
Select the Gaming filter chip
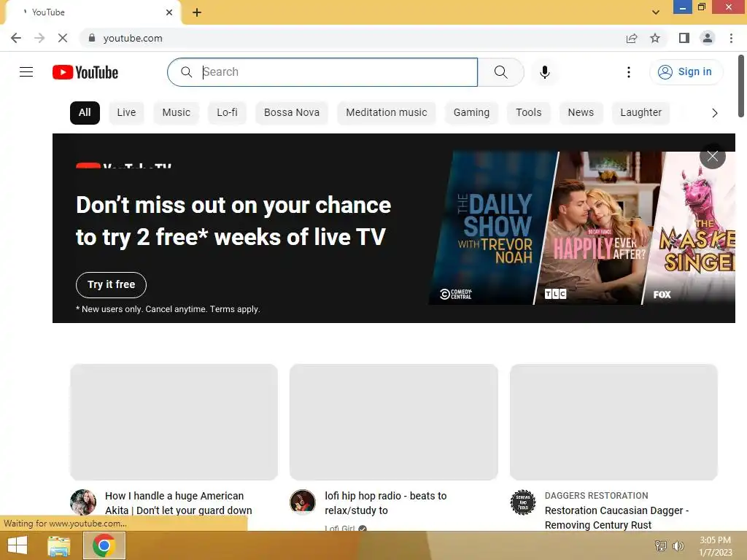click(x=471, y=113)
